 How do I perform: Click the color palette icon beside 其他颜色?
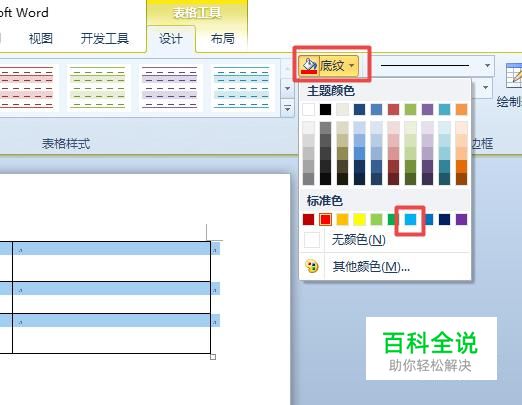pos(312,266)
